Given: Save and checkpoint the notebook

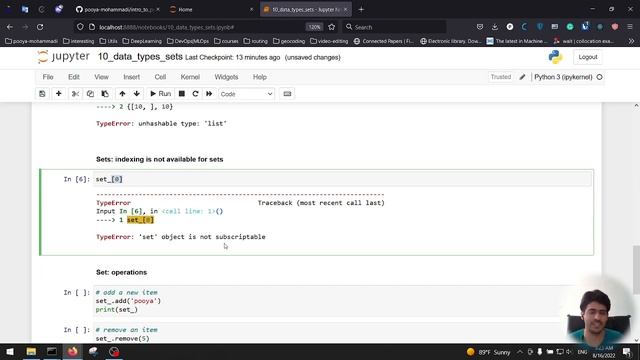Looking at the screenshot, I should (x=42, y=94).
